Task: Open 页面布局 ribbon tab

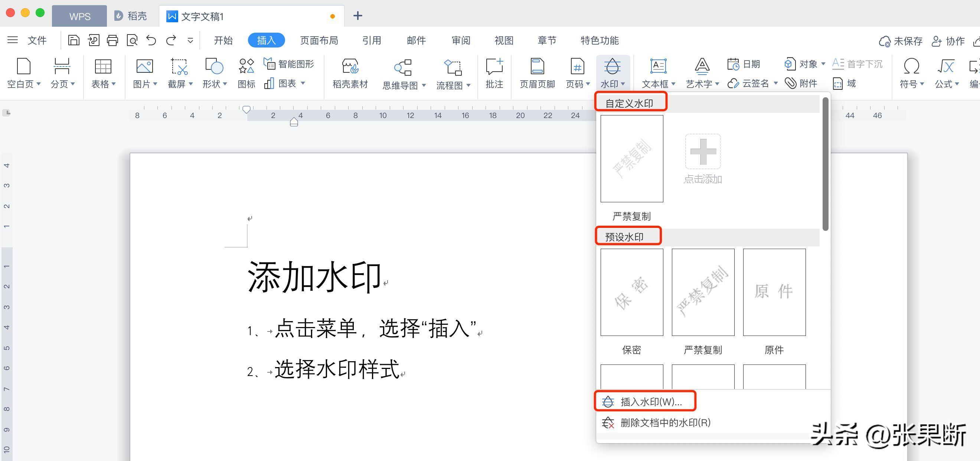Action: [x=319, y=41]
